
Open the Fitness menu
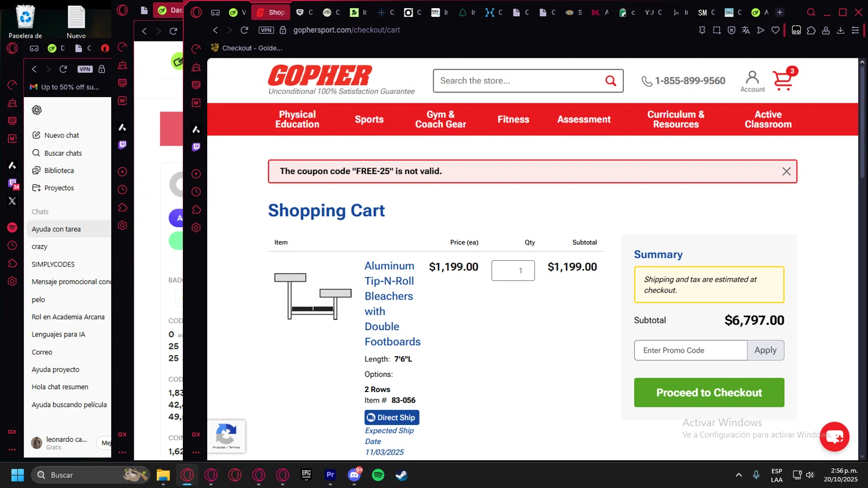click(513, 119)
